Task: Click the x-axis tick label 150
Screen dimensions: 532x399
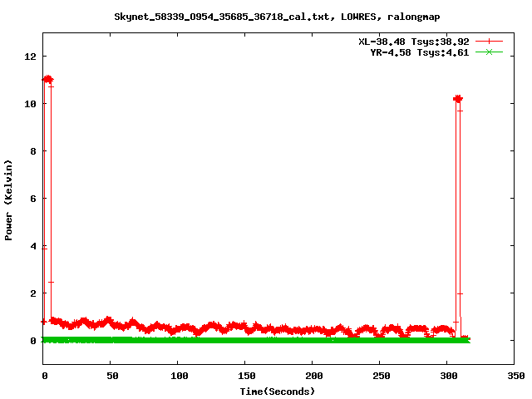Action: point(246,376)
